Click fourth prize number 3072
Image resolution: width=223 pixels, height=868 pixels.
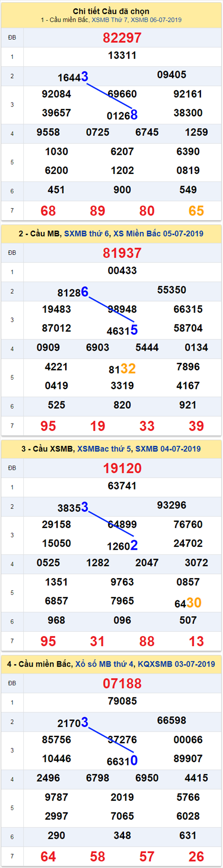click(x=197, y=563)
